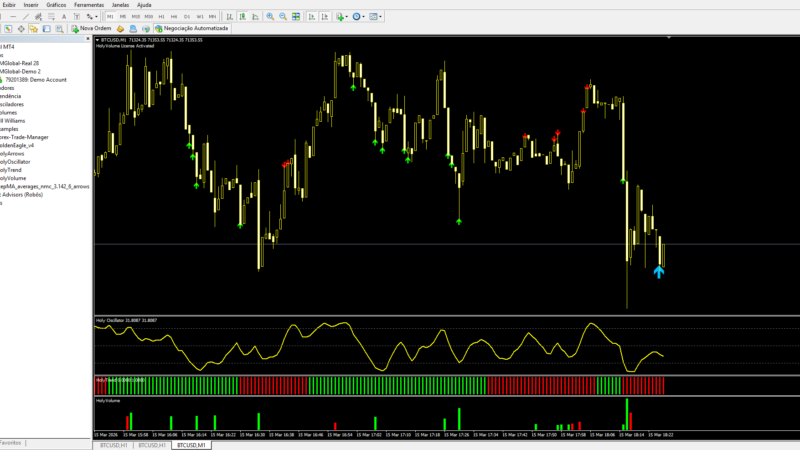Toggle the Terminal window icon

pos(46,29)
